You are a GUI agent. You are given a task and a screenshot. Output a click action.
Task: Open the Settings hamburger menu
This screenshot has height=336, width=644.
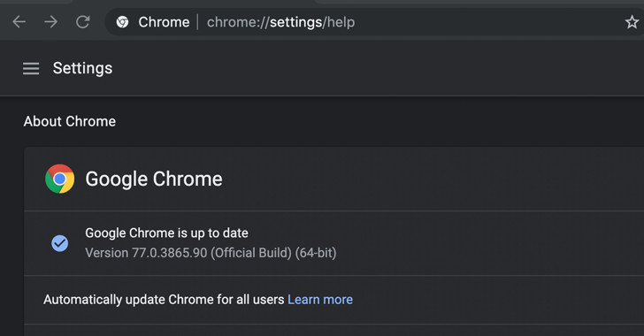31,69
